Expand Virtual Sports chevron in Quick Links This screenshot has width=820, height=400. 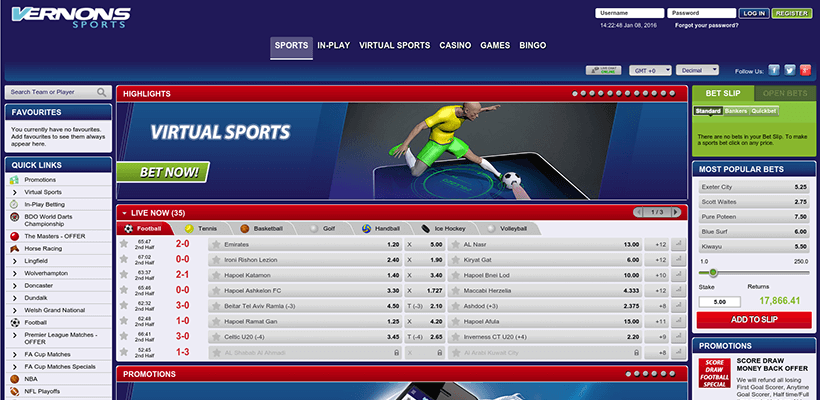coord(15,192)
